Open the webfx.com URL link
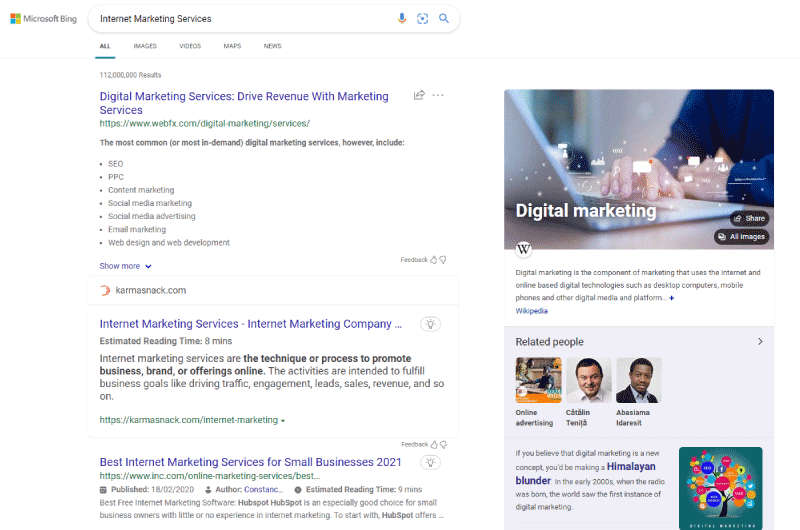Image resolution: width=800 pixels, height=530 pixels. pos(205,123)
